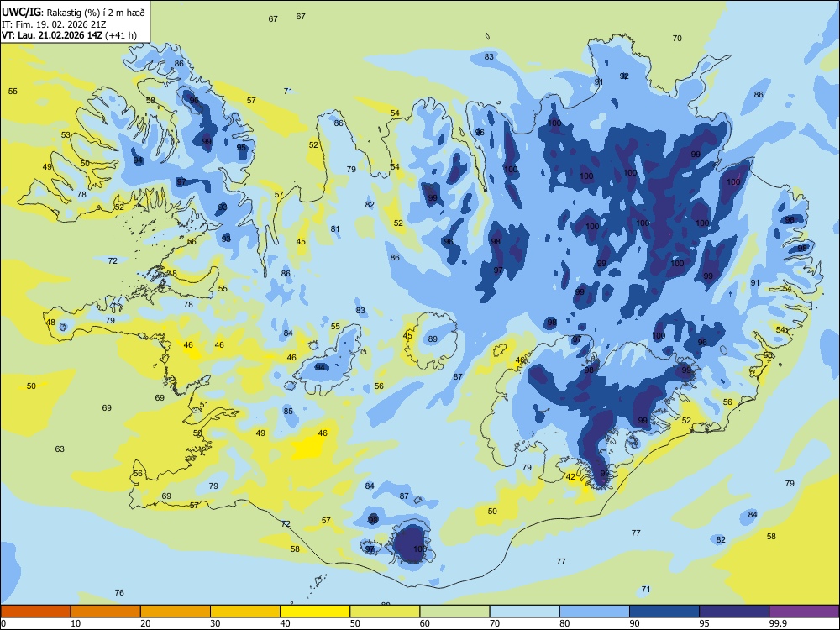840x630 pixels.
Task: Click the light blue 70–80 legend swatch
Action: click(x=524, y=612)
